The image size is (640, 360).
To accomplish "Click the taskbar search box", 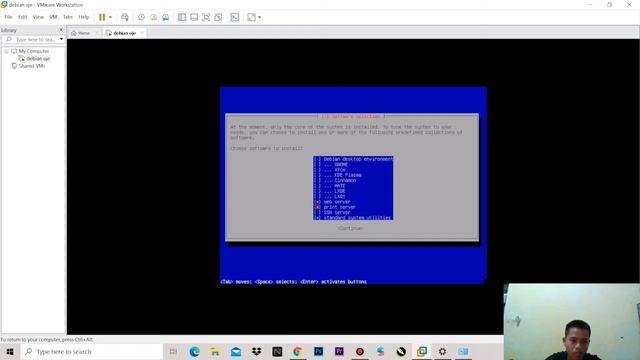I will click(x=91, y=351).
